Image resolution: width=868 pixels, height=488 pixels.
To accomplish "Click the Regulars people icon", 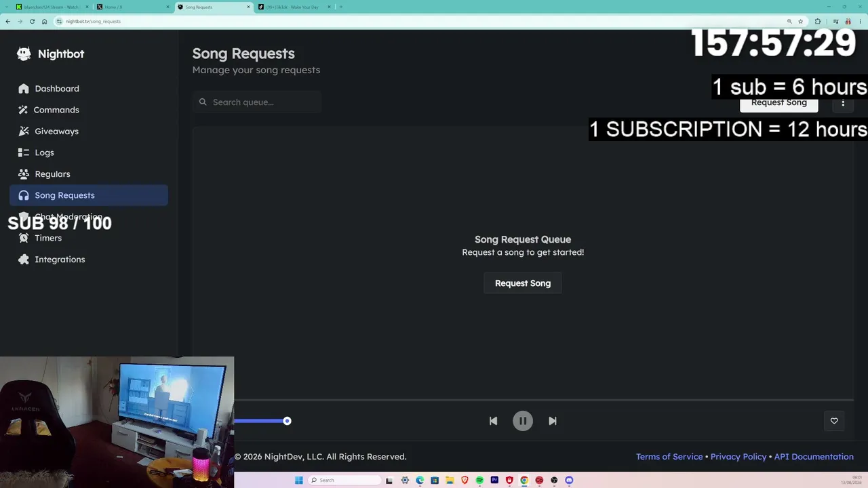I will [24, 174].
